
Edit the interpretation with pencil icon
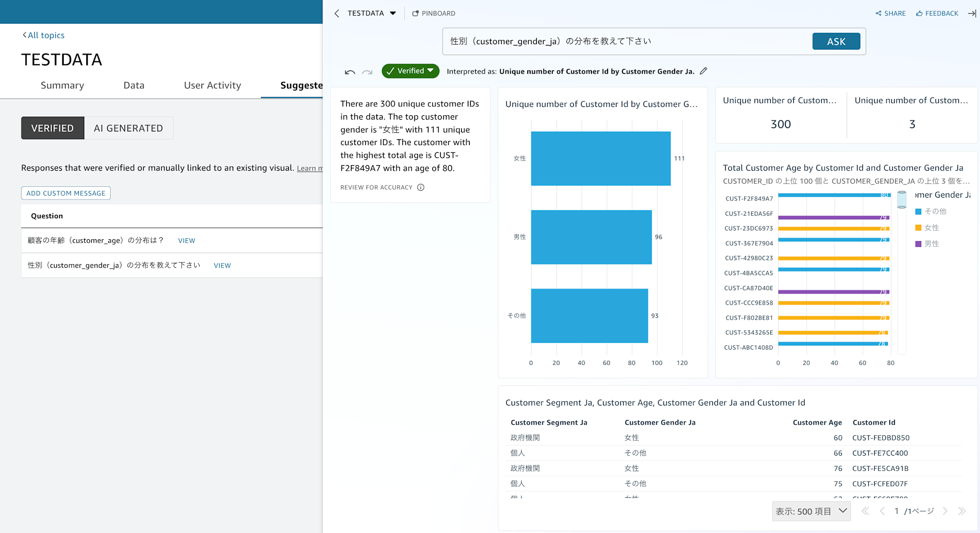(x=704, y=71)
